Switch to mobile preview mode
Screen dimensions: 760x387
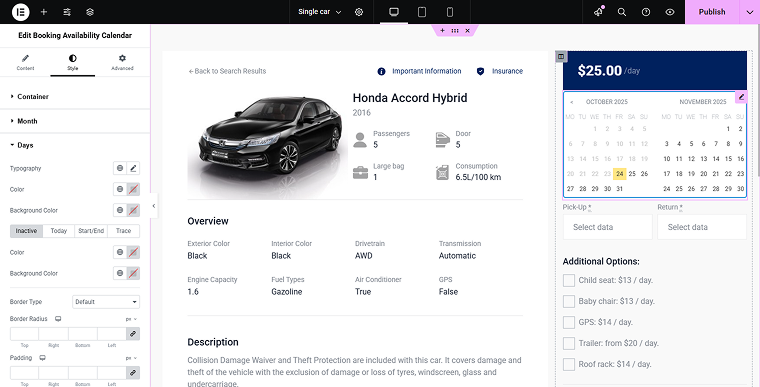click(450, 12)
